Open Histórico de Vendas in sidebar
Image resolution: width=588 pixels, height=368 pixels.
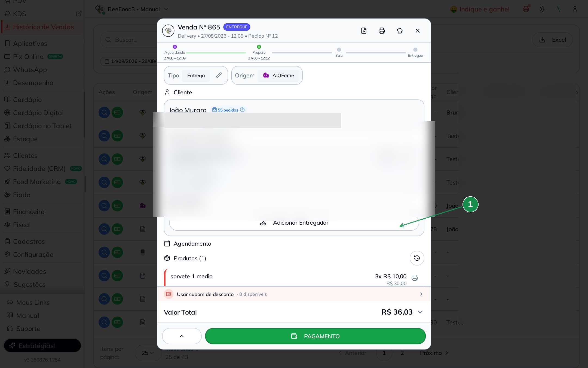42,27
